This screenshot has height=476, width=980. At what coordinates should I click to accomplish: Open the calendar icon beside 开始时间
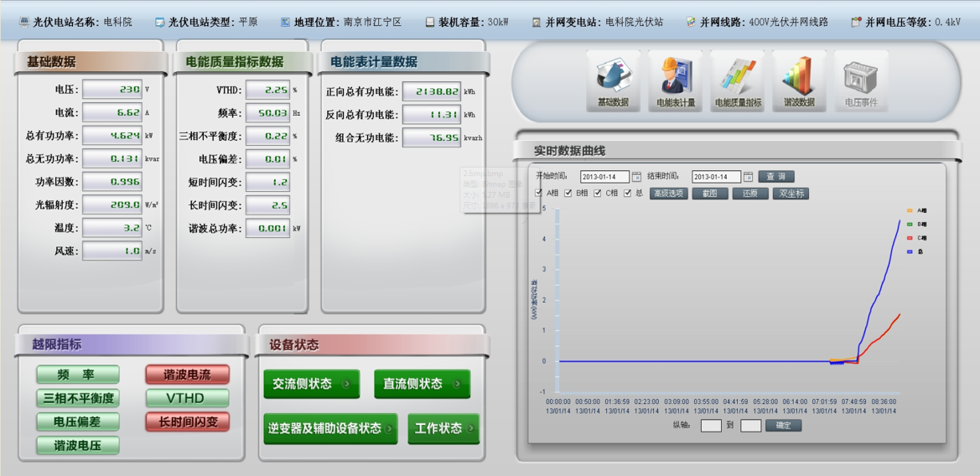(637, 177)
